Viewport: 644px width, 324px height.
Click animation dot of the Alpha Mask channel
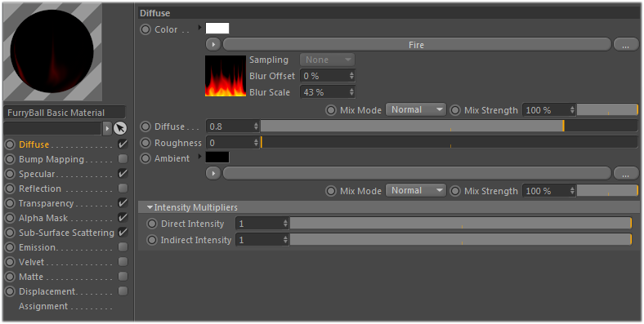(10, 218)
